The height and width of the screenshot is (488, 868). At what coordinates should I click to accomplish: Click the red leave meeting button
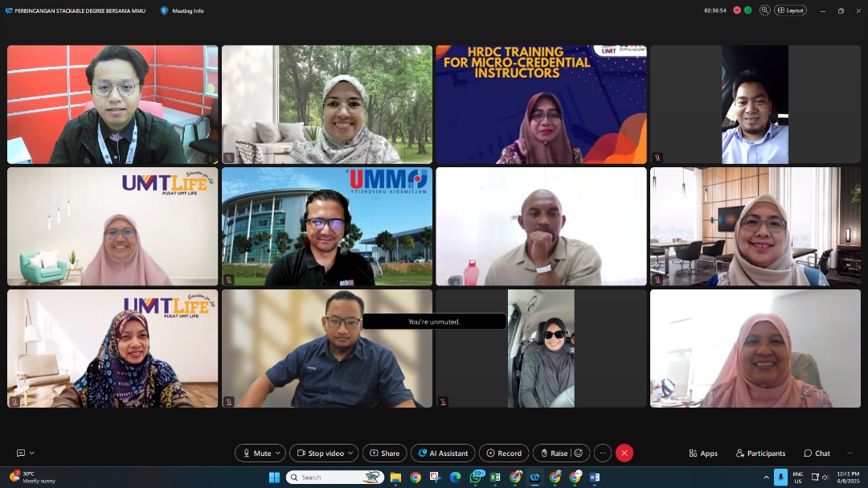[624, 453]
